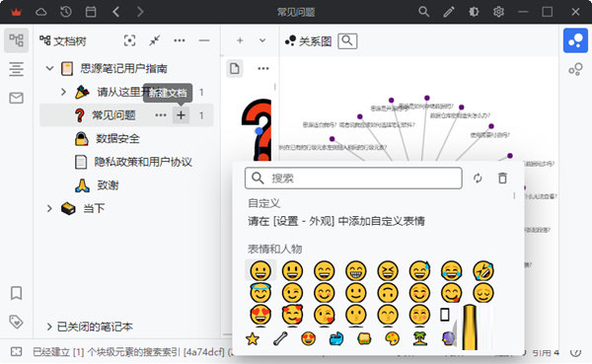592x364 pixels.
Task: Open more options for 文档树 panel
Action: point(180,40)
